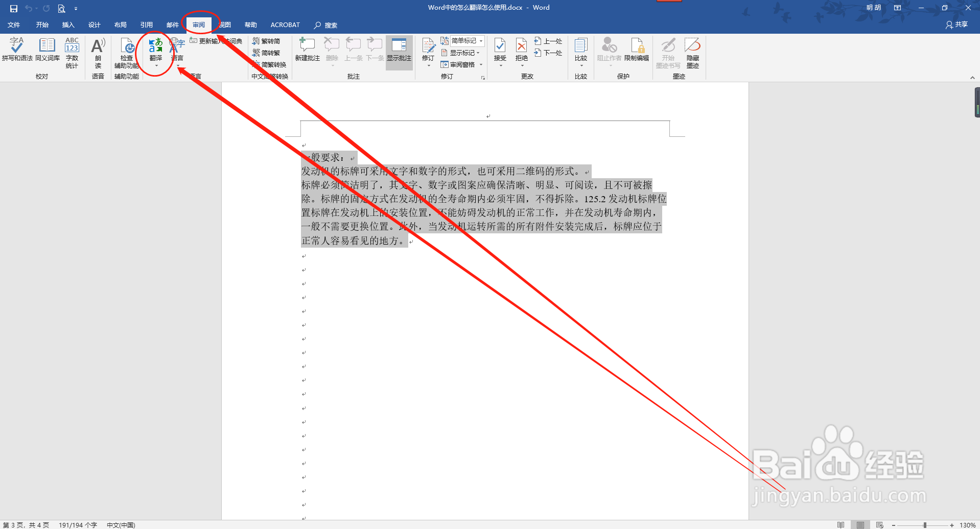Click the vertical scrollbar thumb
This screenshot has width=980, height=529.
pos(977,102)
